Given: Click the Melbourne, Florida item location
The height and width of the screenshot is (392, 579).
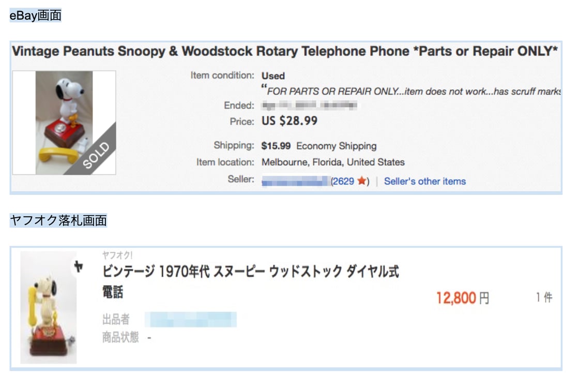Looking at the screenshot, I should click(x=333, y=162).
